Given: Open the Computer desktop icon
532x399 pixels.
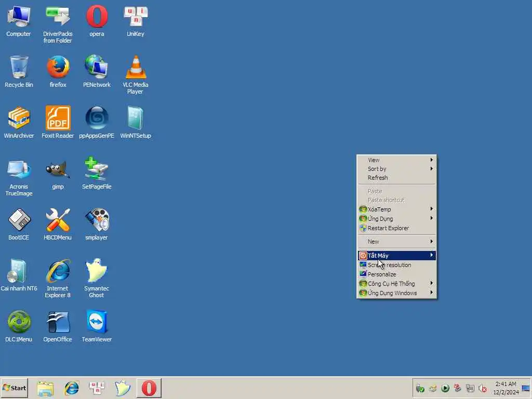Looking at the screenshot, I should [18, 21].
